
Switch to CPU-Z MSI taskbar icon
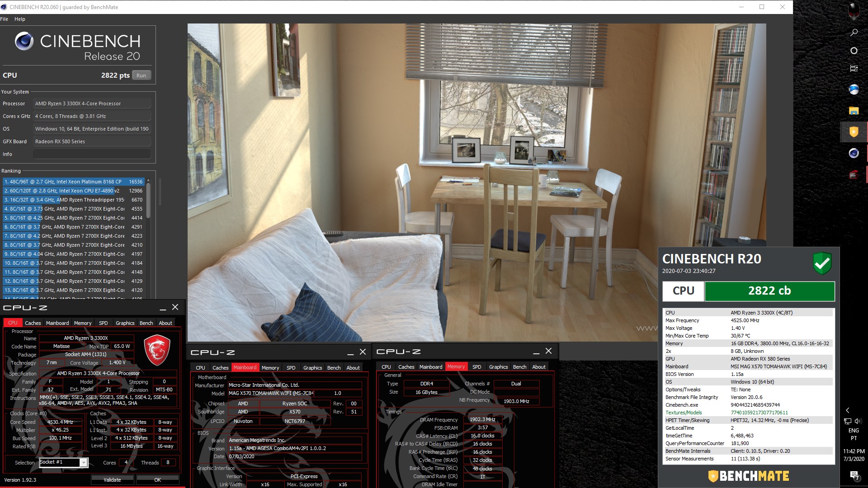[854, 175]
